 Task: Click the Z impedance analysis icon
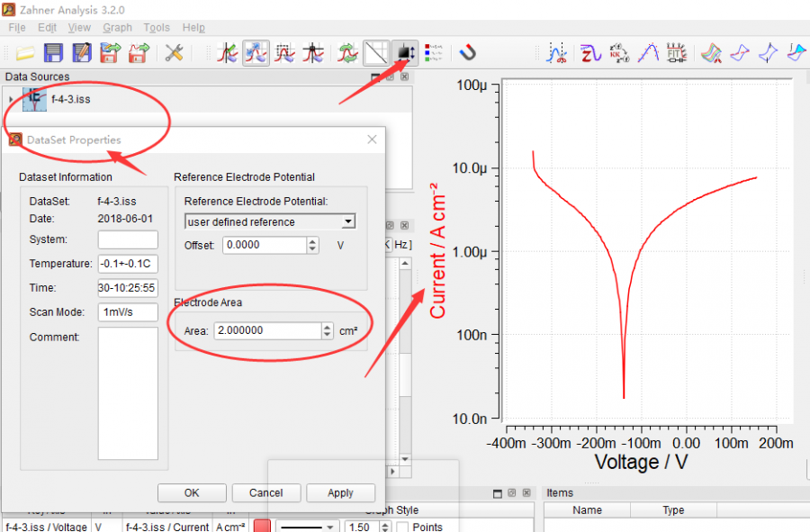point(590,52)
